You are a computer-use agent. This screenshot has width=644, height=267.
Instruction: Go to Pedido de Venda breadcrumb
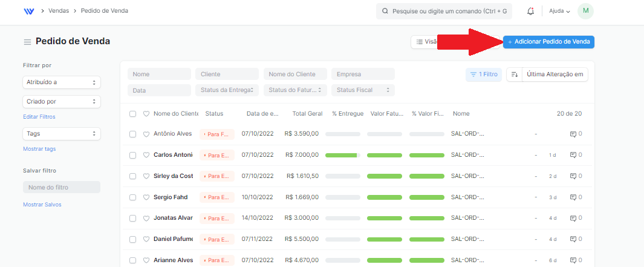[x=105, y=11]
